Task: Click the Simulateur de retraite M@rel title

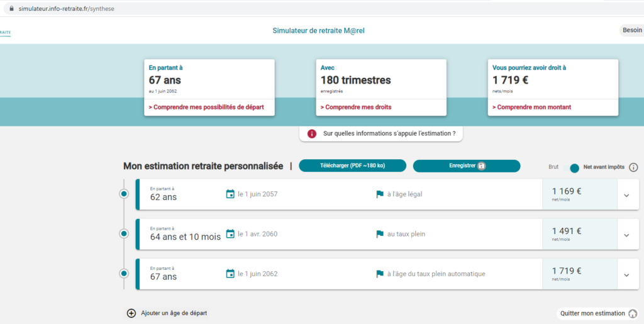Action: pyautogui.click(x=319, y=30)
